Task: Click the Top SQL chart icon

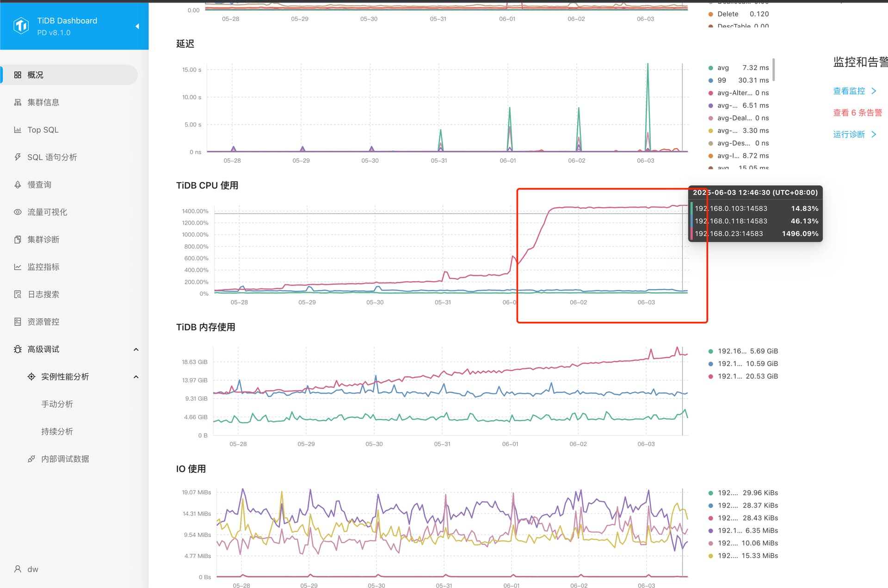Action: [x=18, y=130]
